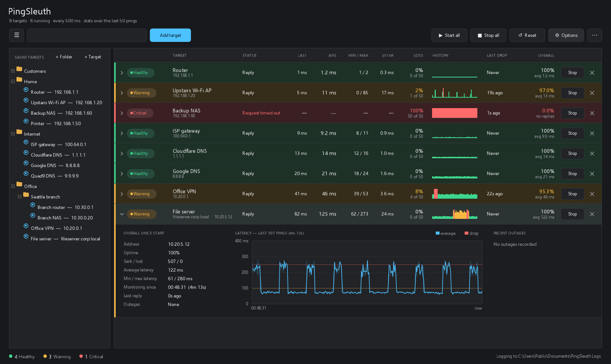Image resolution: width=611 pixels, height=364 pixels.
Task: Start all targets
Action: click(449, 35)
